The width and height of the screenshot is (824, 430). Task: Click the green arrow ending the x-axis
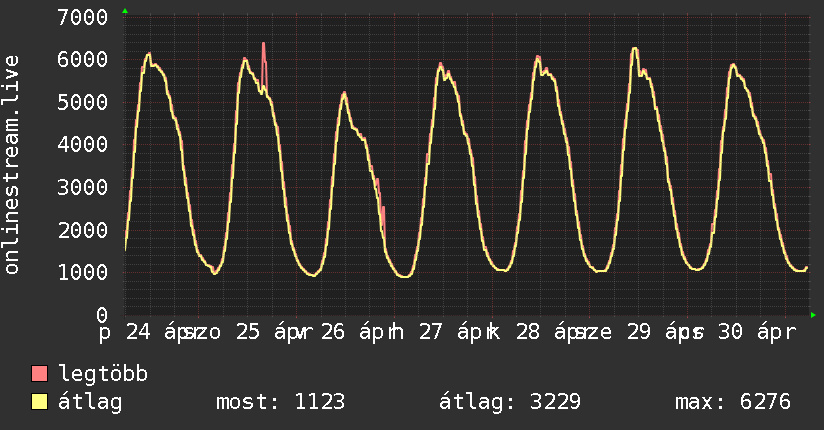coord(813,315)
